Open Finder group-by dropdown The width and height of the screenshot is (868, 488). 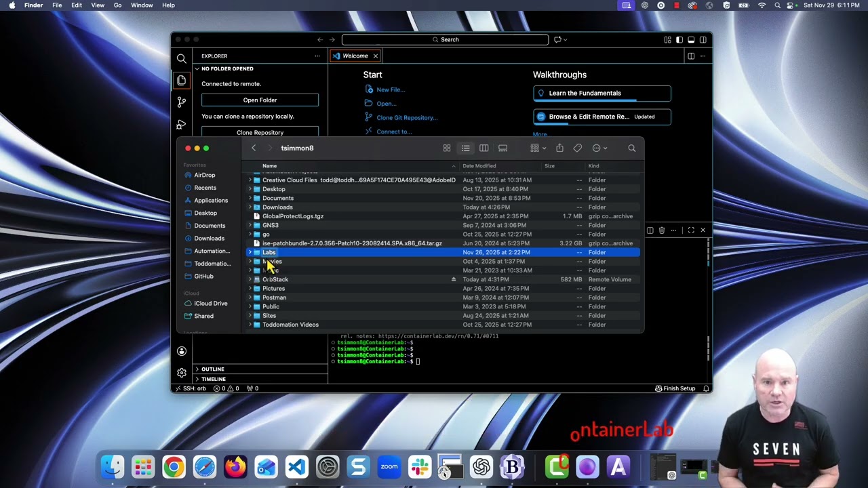tap(538, 148)
